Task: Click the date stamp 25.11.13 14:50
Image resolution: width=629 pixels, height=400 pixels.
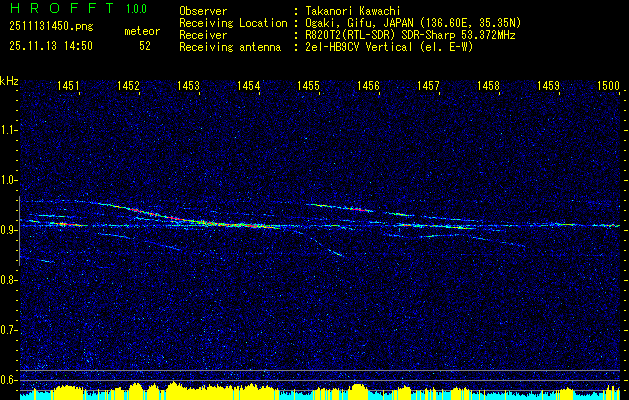Action: point(51,46)
